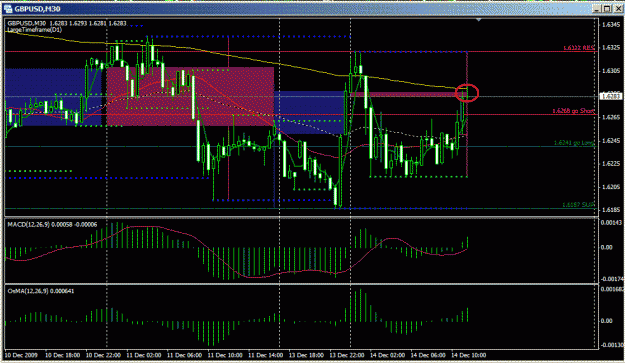Click the 1.6325 price scale value
625x363 pixels.
(x=611, y=47)
